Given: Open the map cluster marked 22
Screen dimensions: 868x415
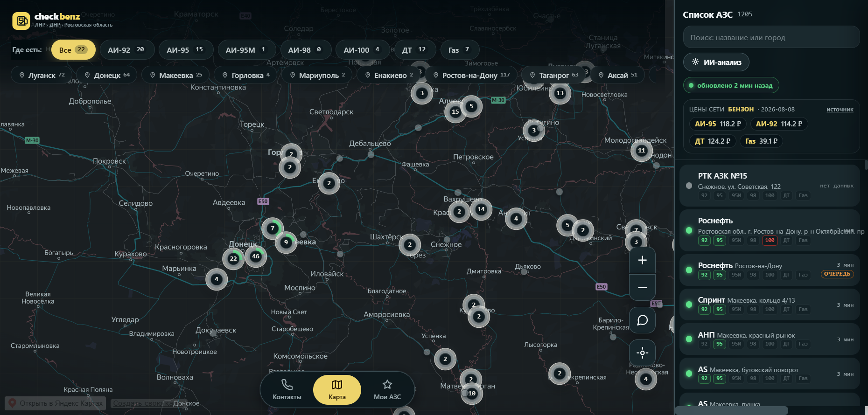Looking at the screenshot, I should [x=233, y=258].
